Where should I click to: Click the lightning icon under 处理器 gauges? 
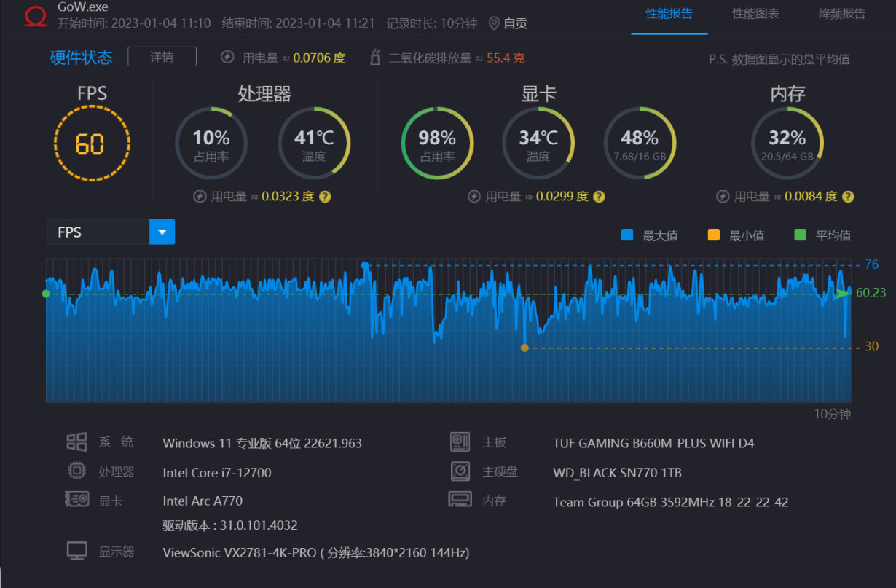200,197
